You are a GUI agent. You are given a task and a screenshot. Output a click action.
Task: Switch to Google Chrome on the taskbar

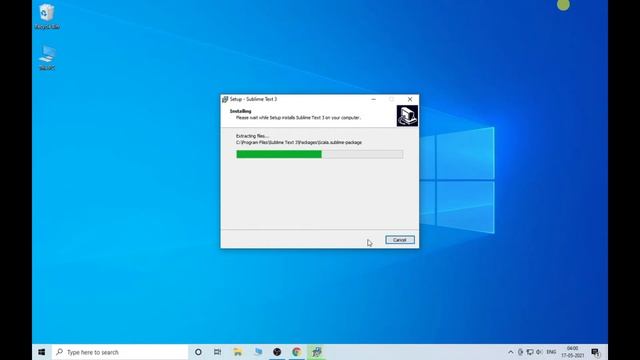point(297,352)
